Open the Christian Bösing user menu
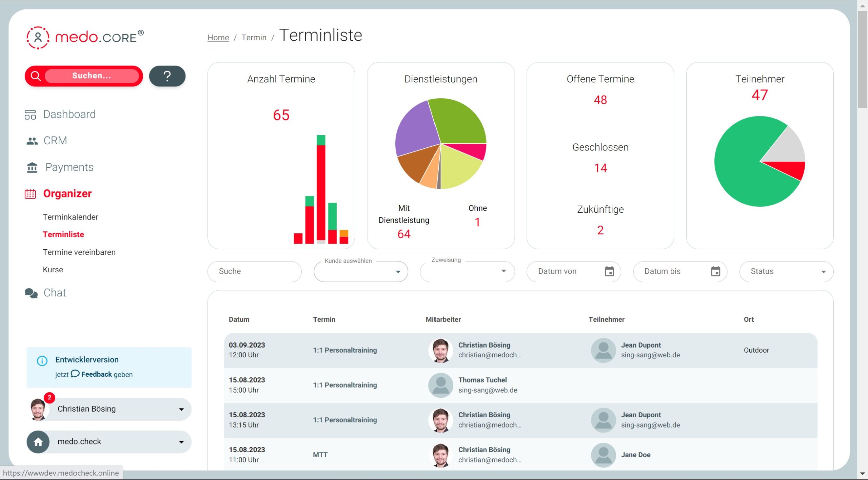The width and height of the screenshot is (868, 480). coord(181,409)
